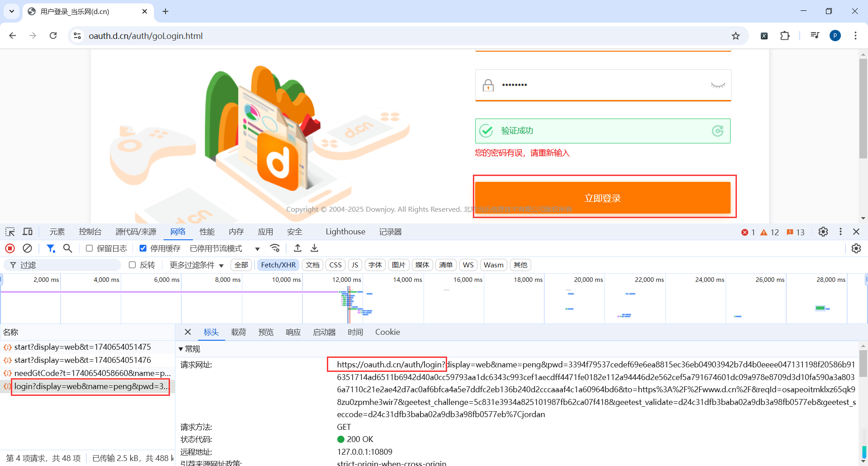Reload the page with refresh icon
The image size is (868, 466).
click(x=53, y=36)
